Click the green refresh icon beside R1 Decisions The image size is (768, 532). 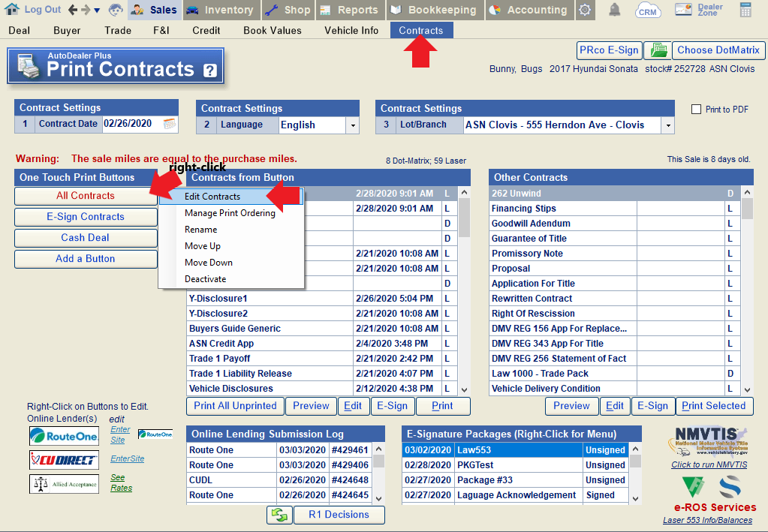pyautogui.click(x=280, y=515)
